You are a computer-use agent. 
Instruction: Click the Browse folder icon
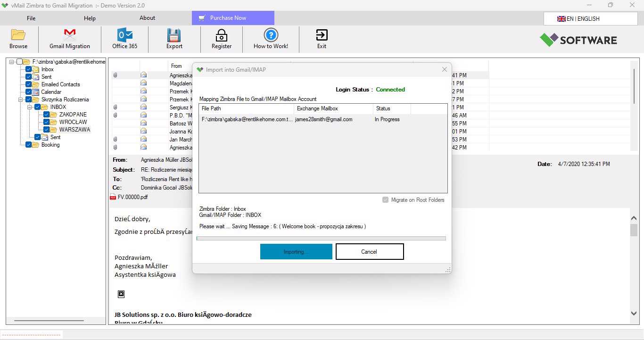point(18,35)
